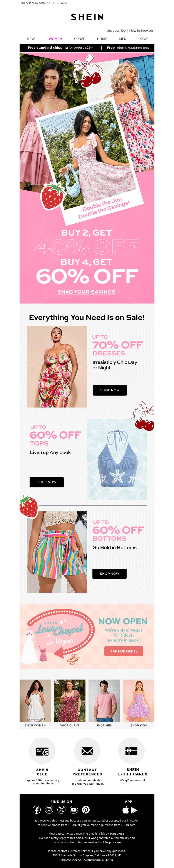The image size is (174, 868).
Task: Open the Instagram icon in footer
Action: click(x=49, y=810)
